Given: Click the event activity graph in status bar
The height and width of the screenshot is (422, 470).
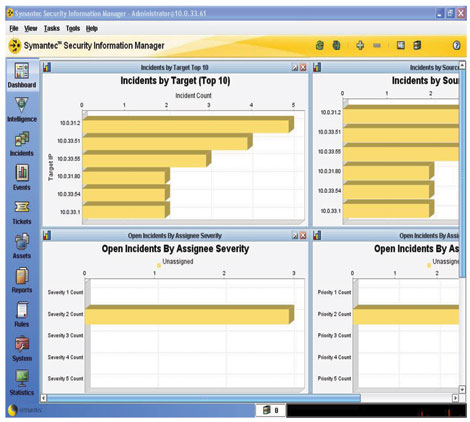Looking at the screenshot, I should 376,410.
